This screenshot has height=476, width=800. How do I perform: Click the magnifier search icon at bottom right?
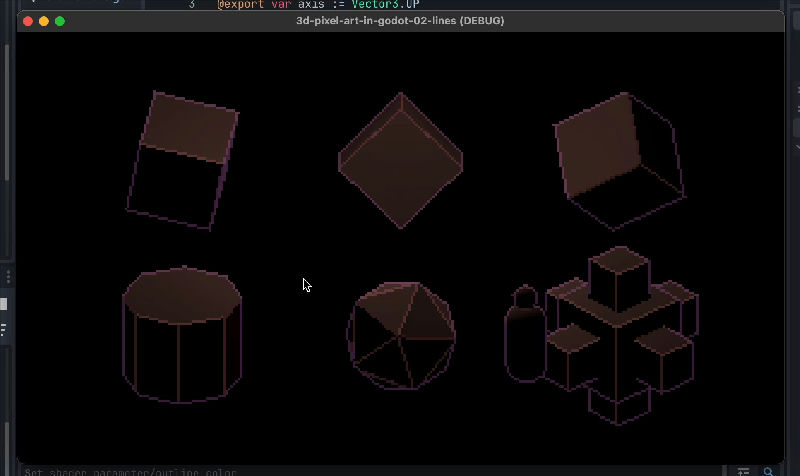769,471
